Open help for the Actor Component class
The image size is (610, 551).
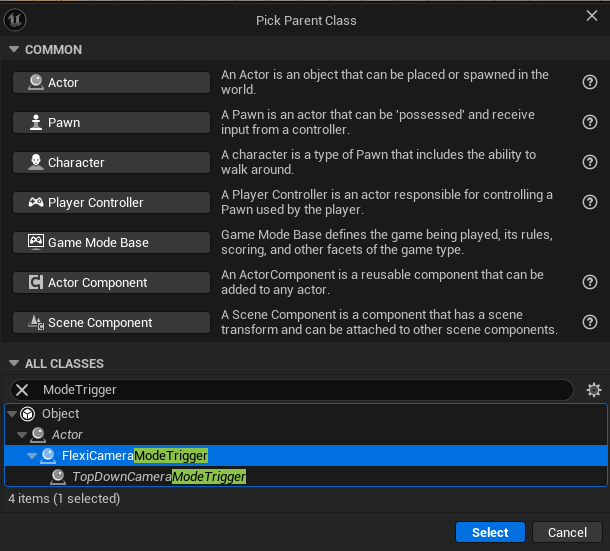590,282
